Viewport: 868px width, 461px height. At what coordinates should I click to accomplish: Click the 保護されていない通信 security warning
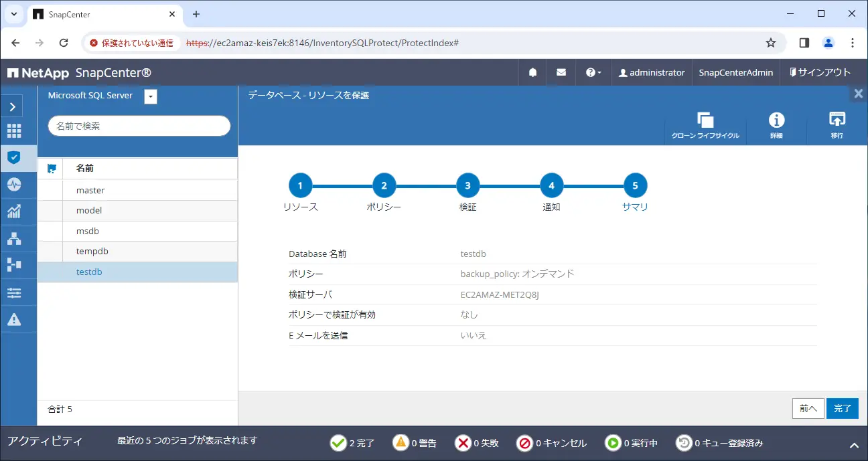click(131, 43)
